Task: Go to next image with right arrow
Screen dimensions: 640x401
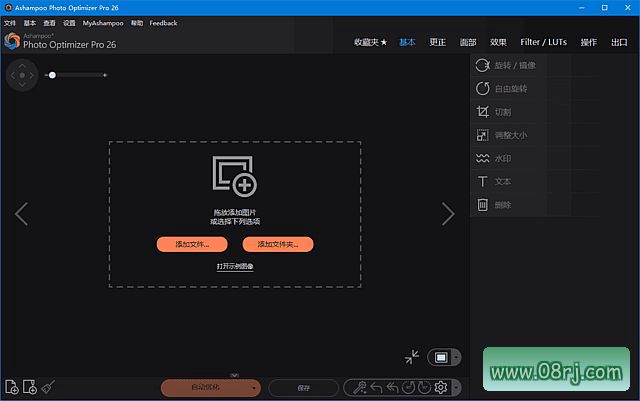Action: click(x=449, y=213)
